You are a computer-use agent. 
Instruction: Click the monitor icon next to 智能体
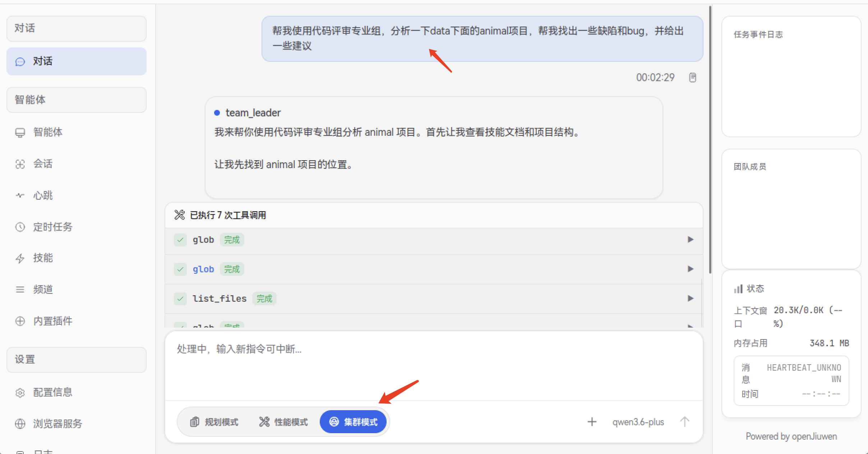coord(20,133)
